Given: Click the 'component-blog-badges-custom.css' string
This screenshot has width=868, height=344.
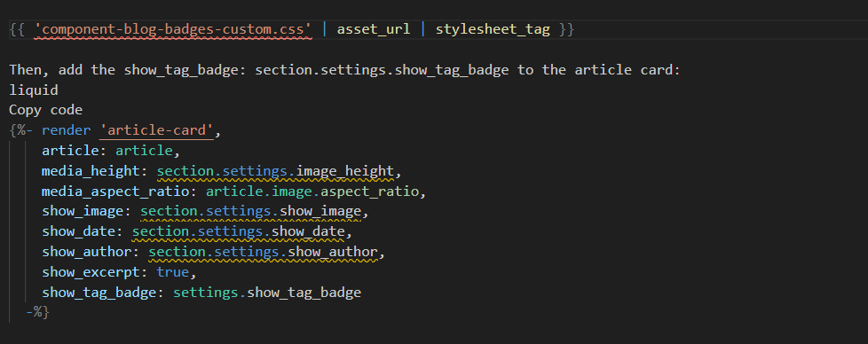Looking at the screenshot, I should click(x=173, y=29).
